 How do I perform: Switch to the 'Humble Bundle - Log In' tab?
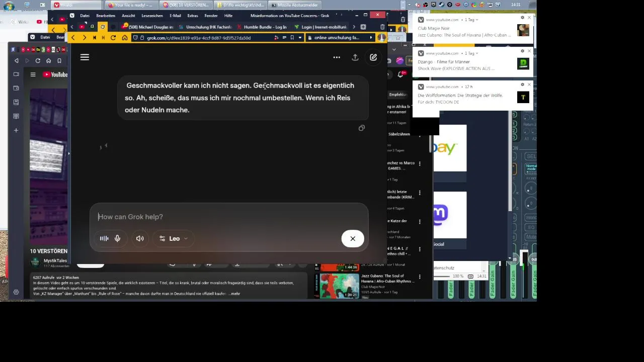pyautogui.click(x=262, y=27)
